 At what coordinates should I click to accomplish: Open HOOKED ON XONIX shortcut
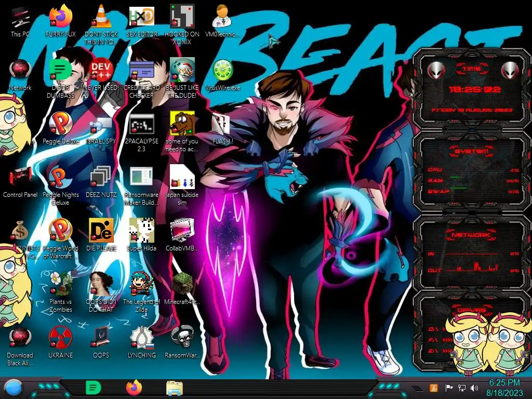[x=182, y=24]
